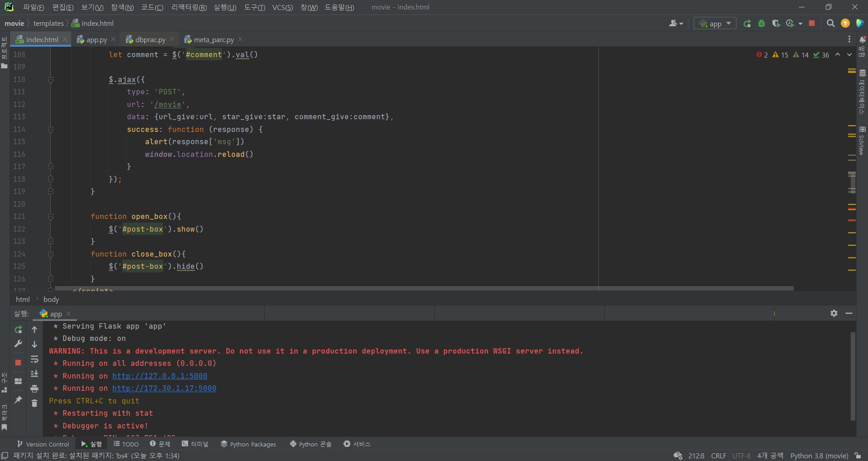Clear console with the trash icon
Screen dimensions: 868x461
(34, 403)
